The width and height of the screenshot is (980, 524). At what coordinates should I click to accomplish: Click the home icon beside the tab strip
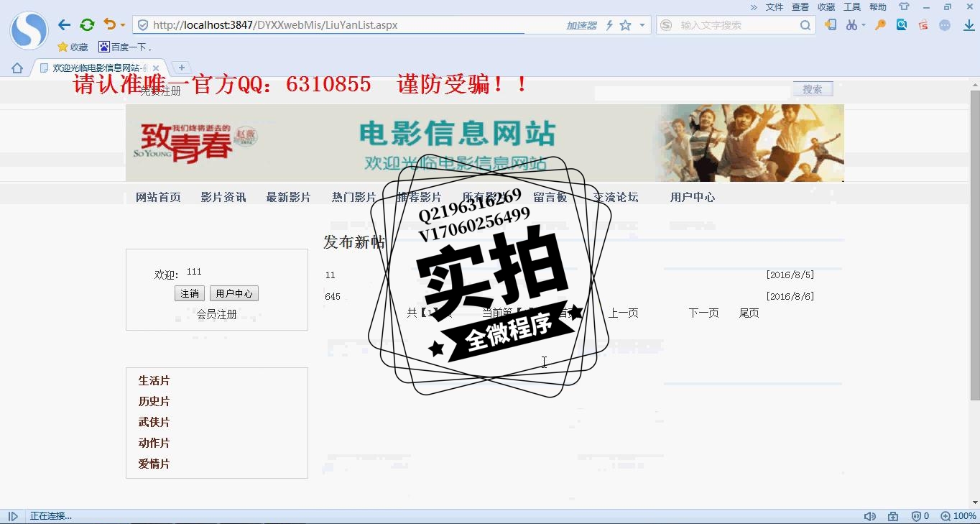pos(17,68)
